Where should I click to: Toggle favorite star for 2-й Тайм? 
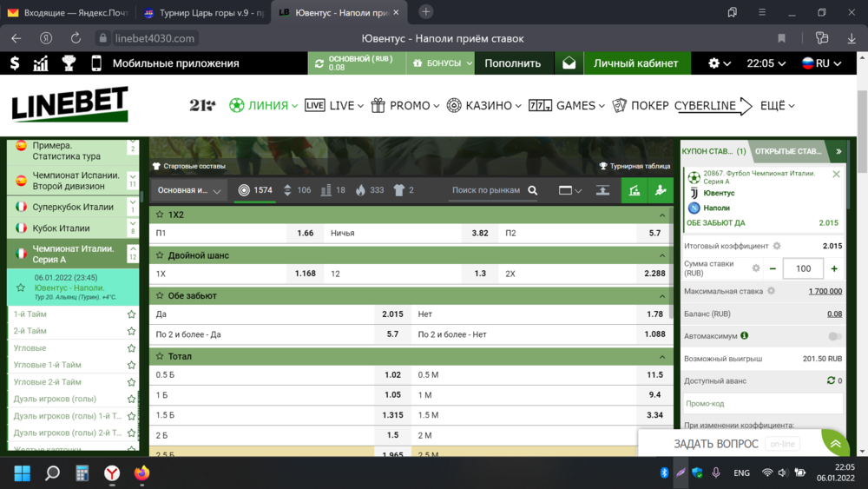[131, 331]
